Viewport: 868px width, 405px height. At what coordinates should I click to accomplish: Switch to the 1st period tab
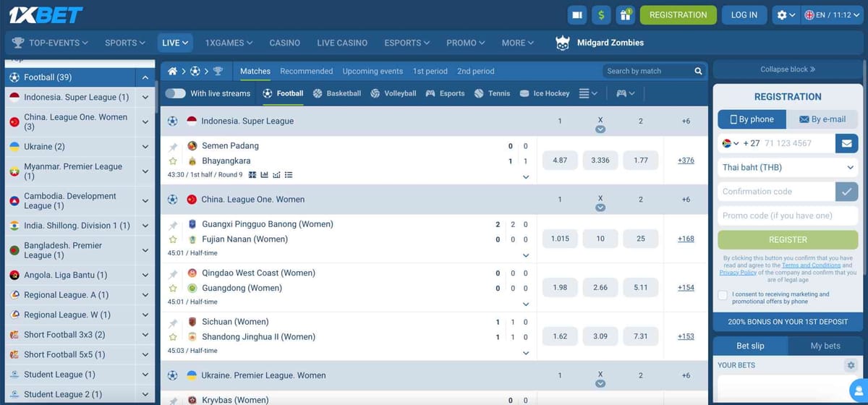430,71
